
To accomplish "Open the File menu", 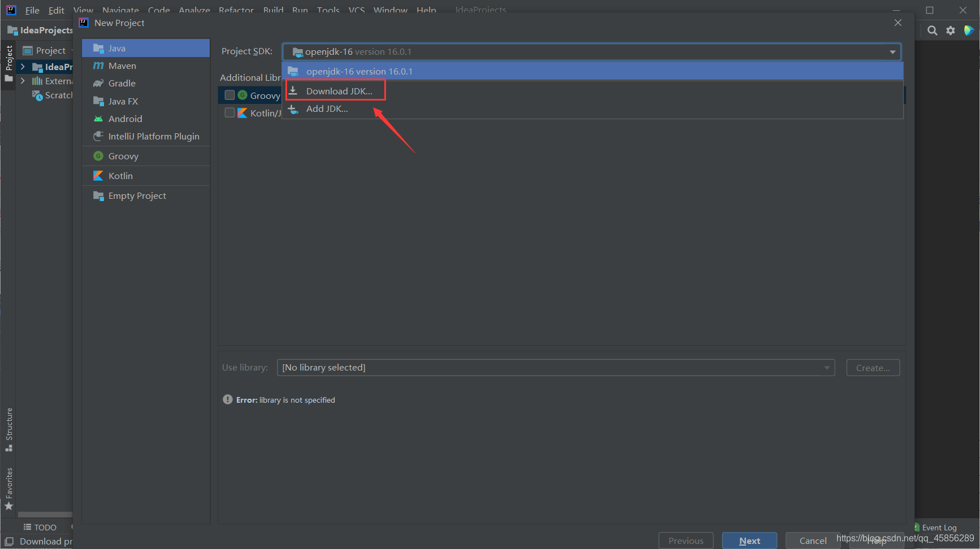I will [x=32, y=10].
